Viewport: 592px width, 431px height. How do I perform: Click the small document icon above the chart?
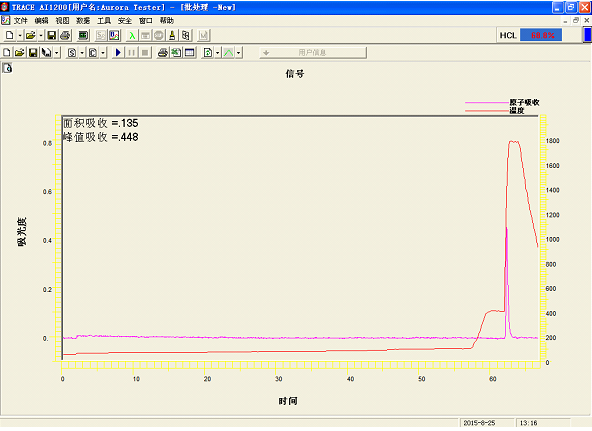(x=7, y=68)
